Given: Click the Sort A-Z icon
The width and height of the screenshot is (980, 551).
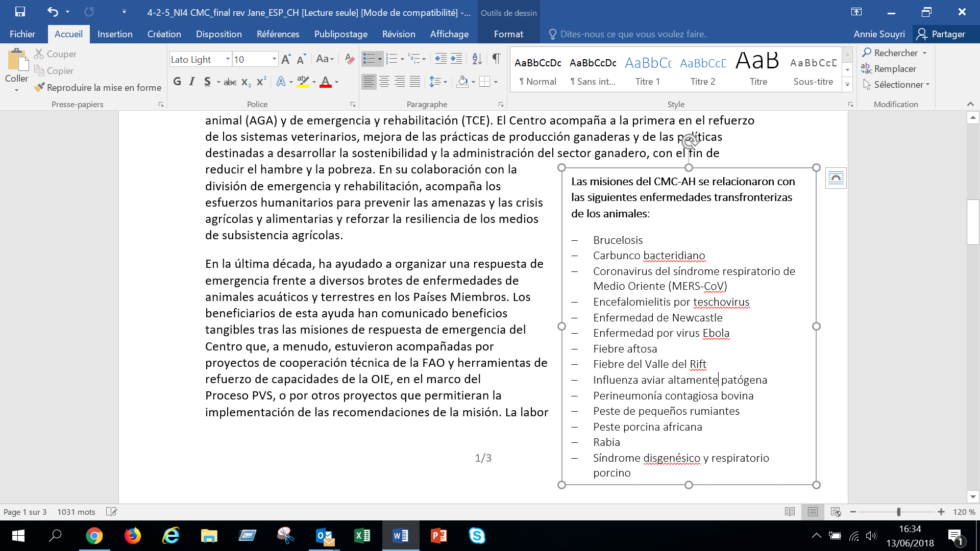Looking at the screenshot, I should point(477,59).
